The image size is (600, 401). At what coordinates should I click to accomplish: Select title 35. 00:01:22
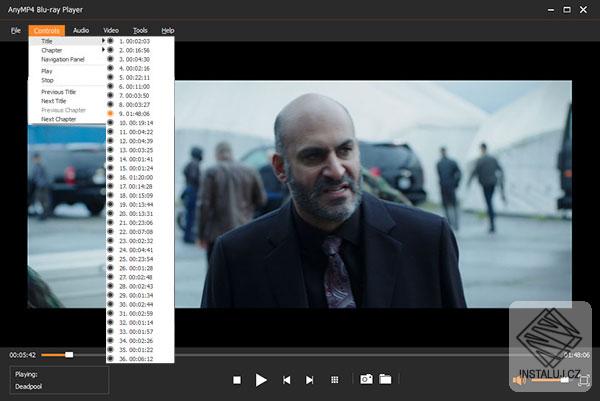click(x=140, y=350)
